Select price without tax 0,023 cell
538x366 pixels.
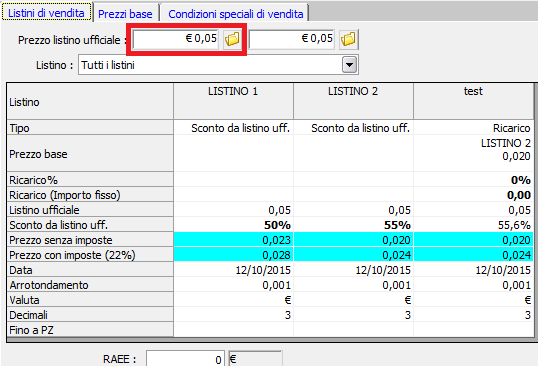tap(233, 240)
